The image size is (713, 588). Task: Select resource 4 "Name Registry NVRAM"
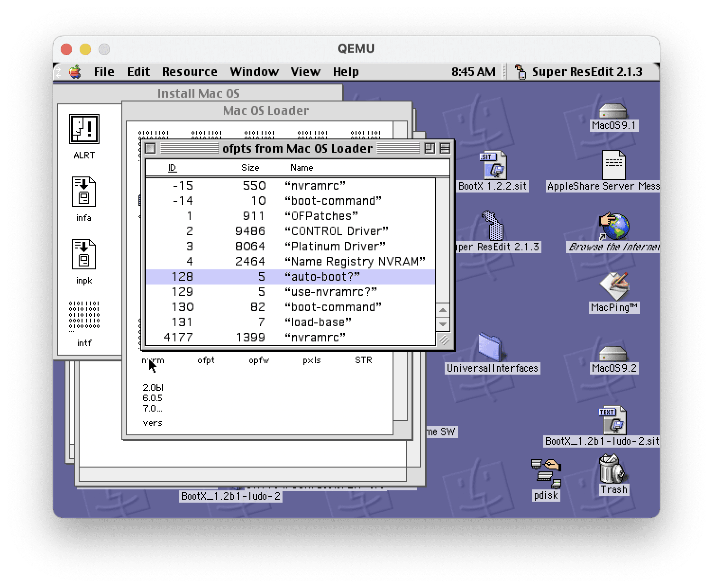point(290,262)
